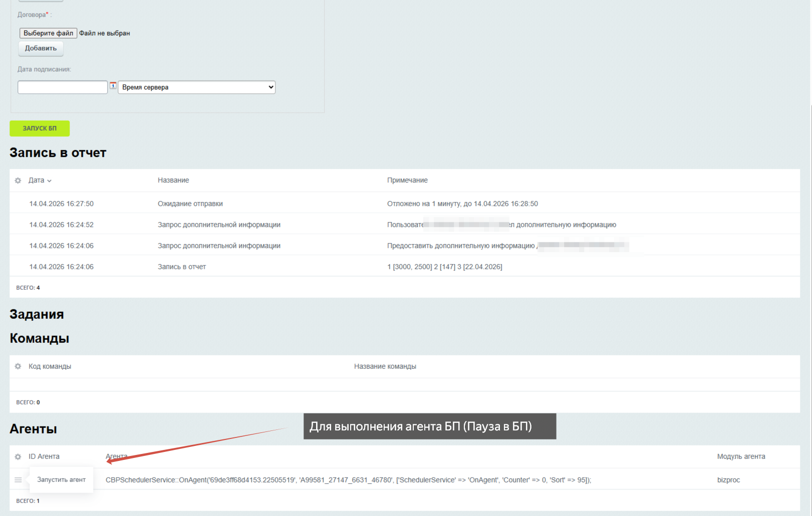
Task: Select Запустить агент menu item
Action: coord(61,479)
